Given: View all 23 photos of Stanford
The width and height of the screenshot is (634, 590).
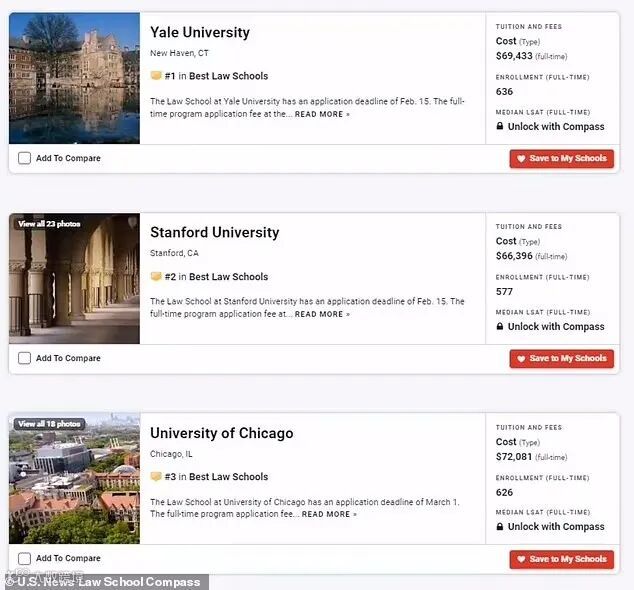Looking at the screenshot, I should pos(49,224).
